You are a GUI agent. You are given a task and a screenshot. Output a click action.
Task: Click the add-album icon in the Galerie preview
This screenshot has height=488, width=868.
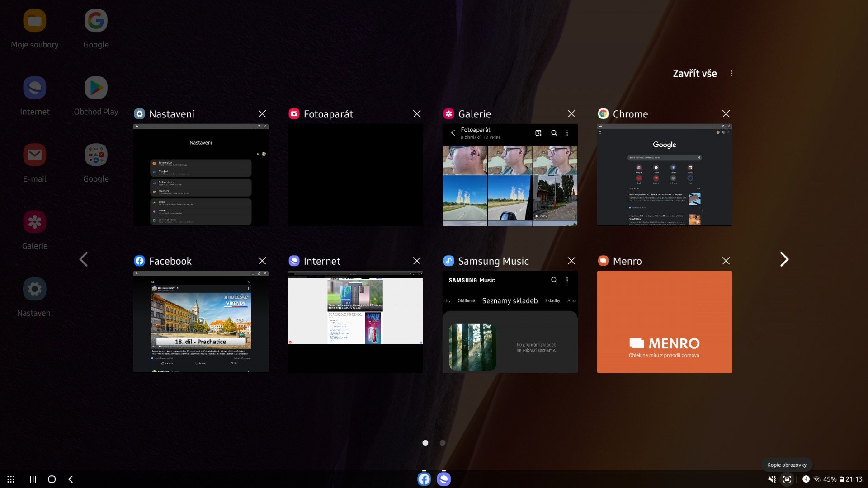(x=538, y=133)
